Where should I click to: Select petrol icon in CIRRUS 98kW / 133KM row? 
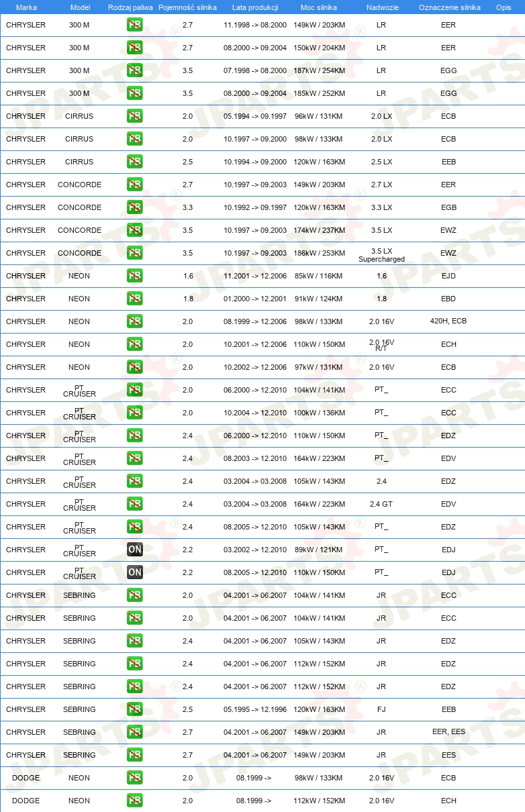point(135,139)
